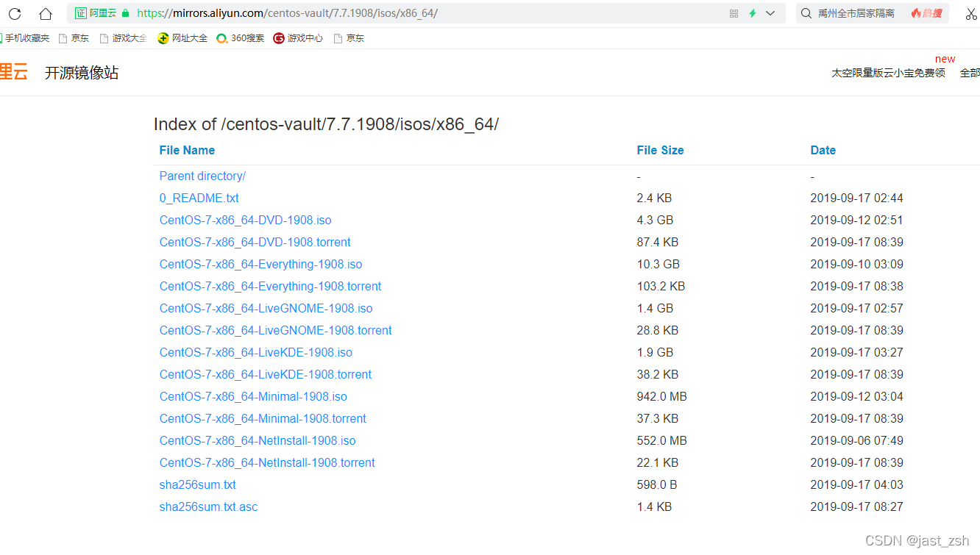Open 游戏大全 bookmark
The height and width of the screenshot is (555, 980).
click(x=123, y=38)
